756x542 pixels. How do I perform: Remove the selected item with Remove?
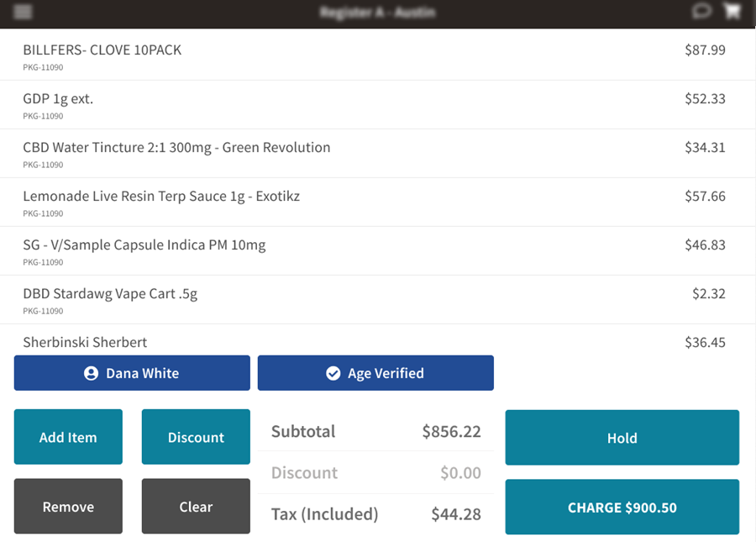[68, 507]
